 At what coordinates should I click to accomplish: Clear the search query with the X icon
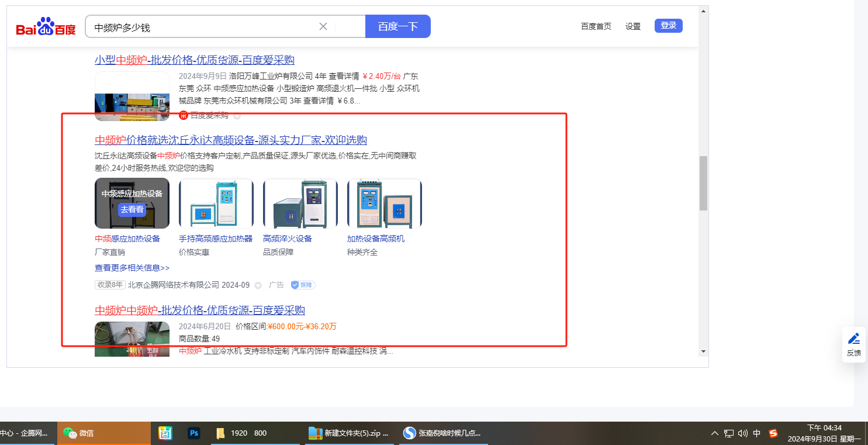323,26
